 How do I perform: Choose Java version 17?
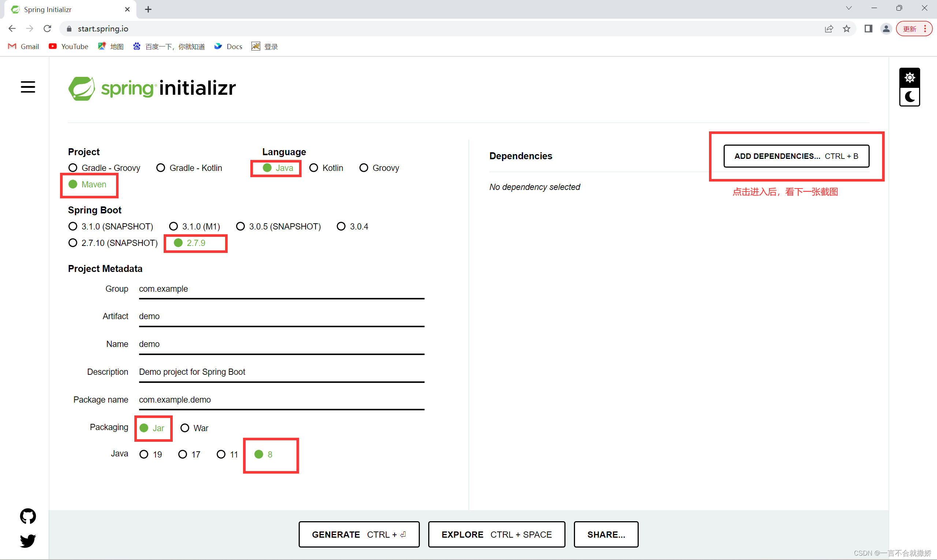[183, 454]
